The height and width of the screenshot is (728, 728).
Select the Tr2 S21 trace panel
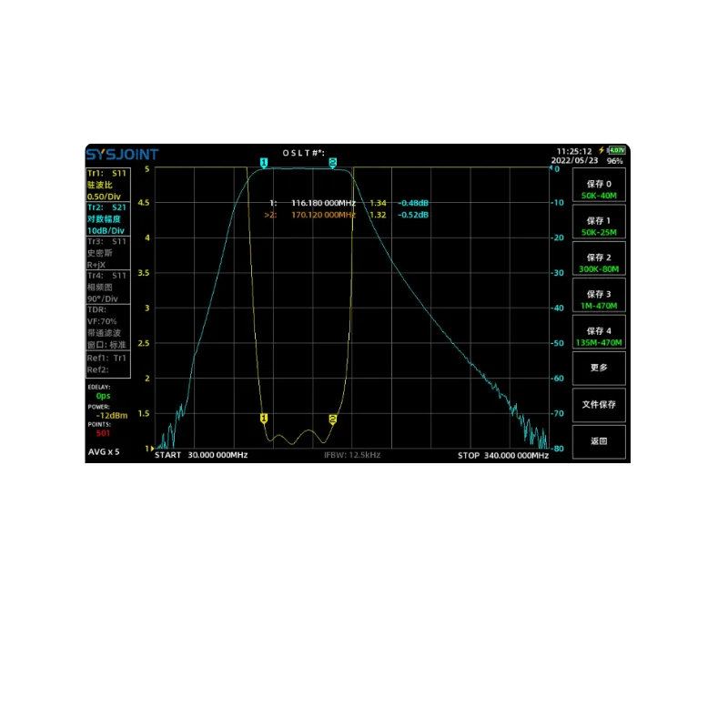pyautogui.click(x=107, y=219)
